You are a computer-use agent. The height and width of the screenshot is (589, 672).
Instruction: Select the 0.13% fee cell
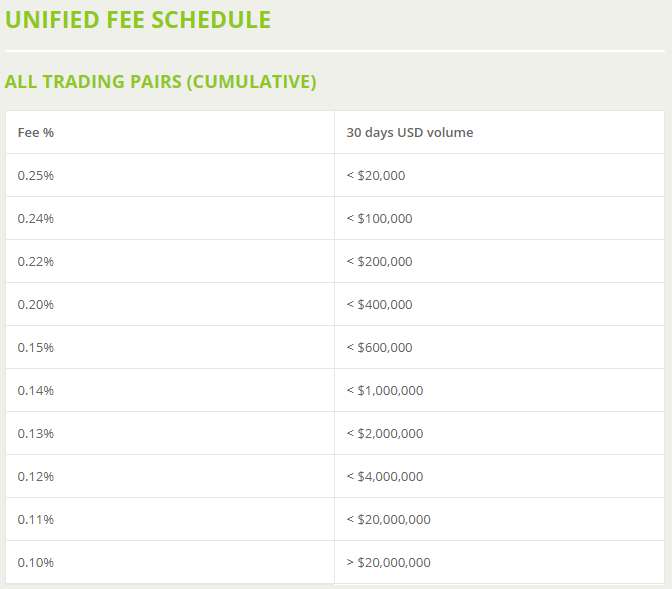170,433
